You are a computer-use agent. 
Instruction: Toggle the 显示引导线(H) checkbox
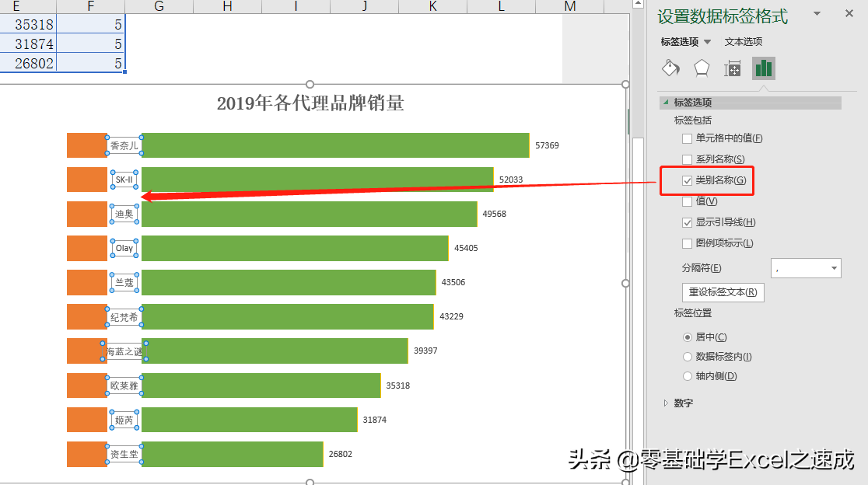[688, 222]
